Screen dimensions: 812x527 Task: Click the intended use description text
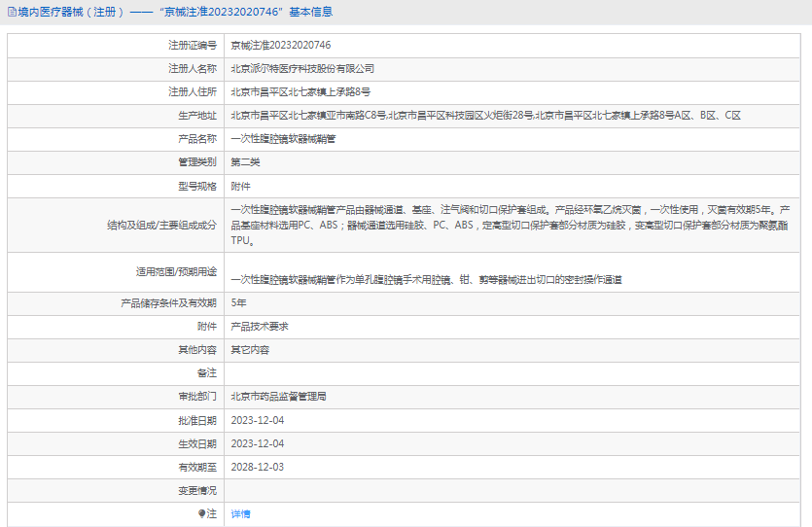tap(426, 280)
